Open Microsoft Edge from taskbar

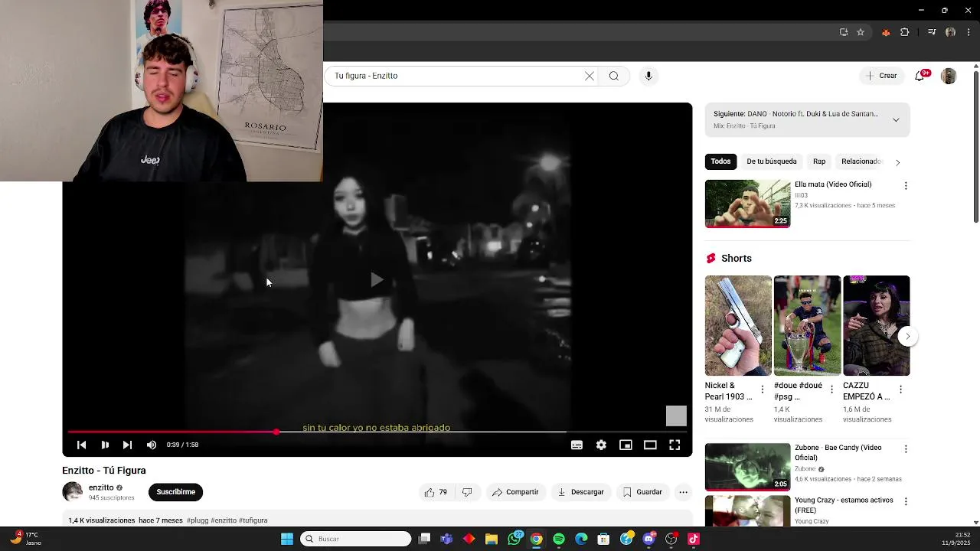click(x=581, y=539)
